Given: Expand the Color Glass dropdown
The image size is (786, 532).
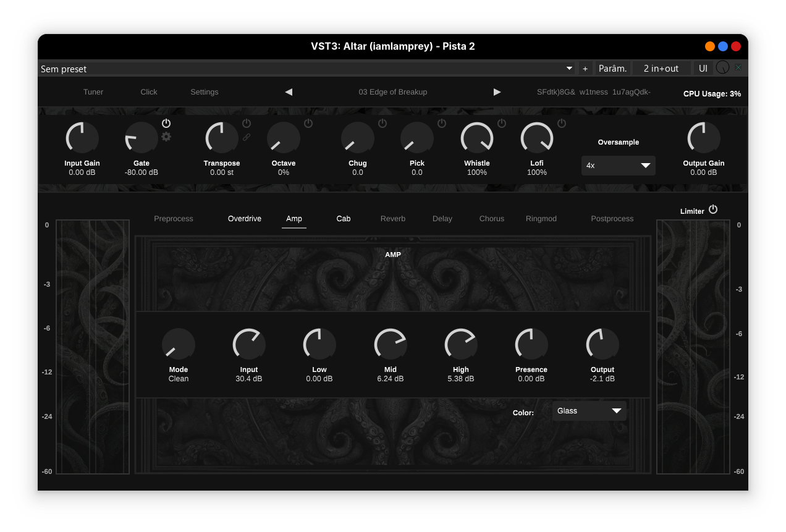Looking at the screenshot, I should coord(589,411).
